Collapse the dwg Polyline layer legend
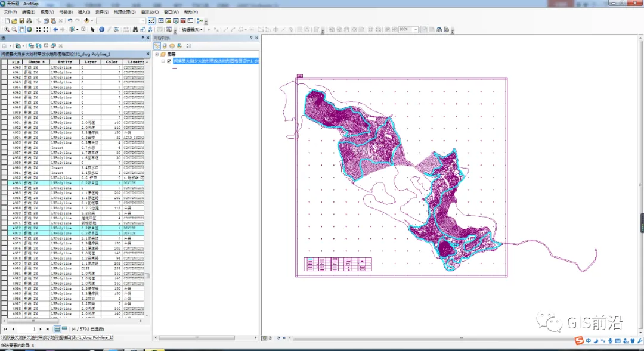 point(163,61)
